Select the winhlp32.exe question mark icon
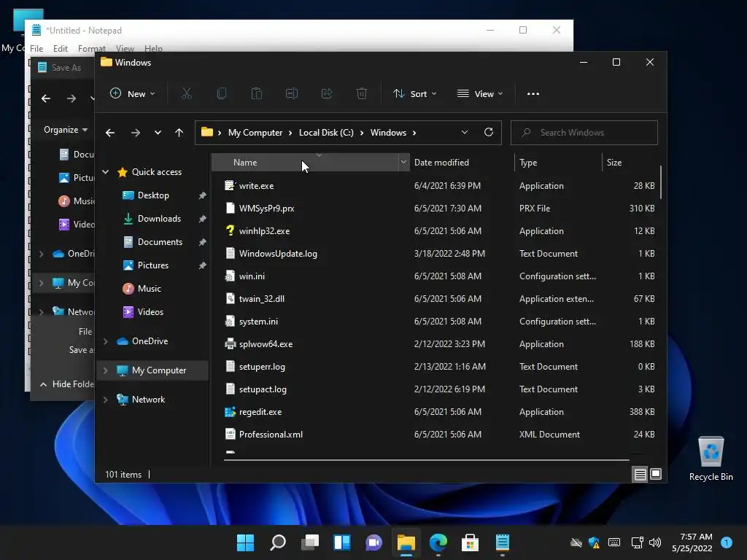Viewport: 747px width, 560px height. [x=230, y=231]
